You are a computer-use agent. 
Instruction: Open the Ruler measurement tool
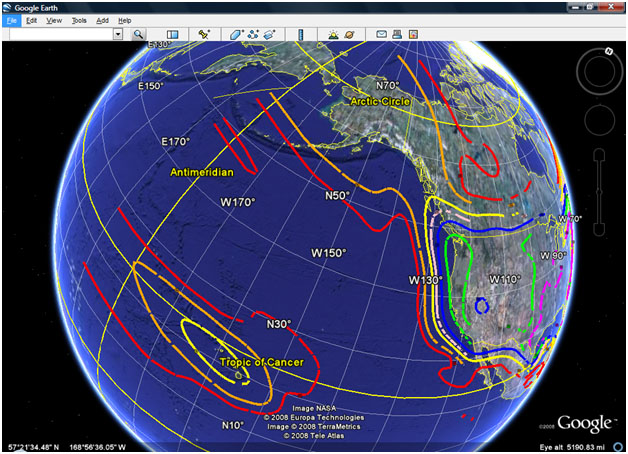(300, 35)
